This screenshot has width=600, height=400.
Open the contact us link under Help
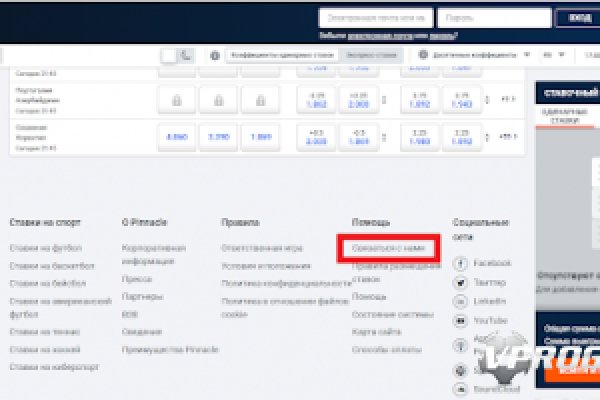tap(389, 248)
